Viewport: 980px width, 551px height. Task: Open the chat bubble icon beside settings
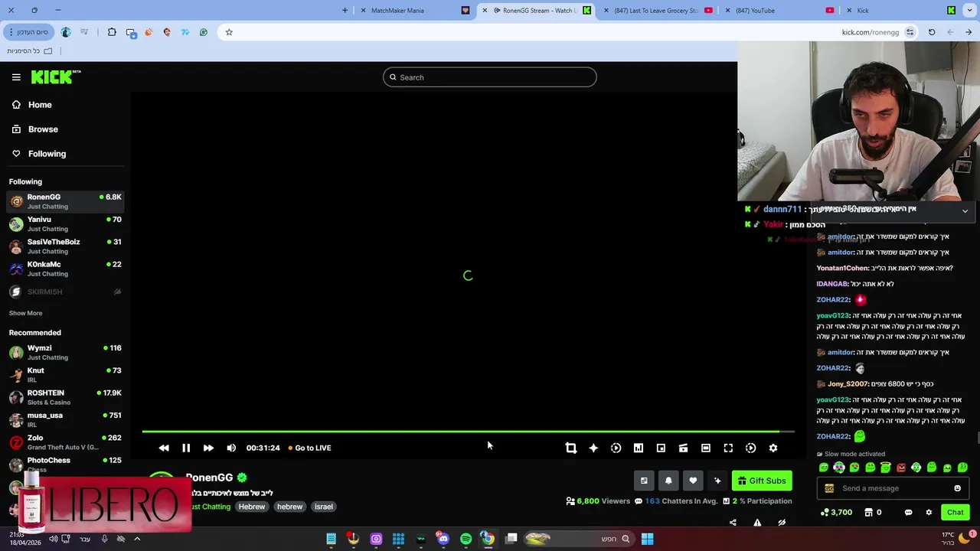(909, 513)
